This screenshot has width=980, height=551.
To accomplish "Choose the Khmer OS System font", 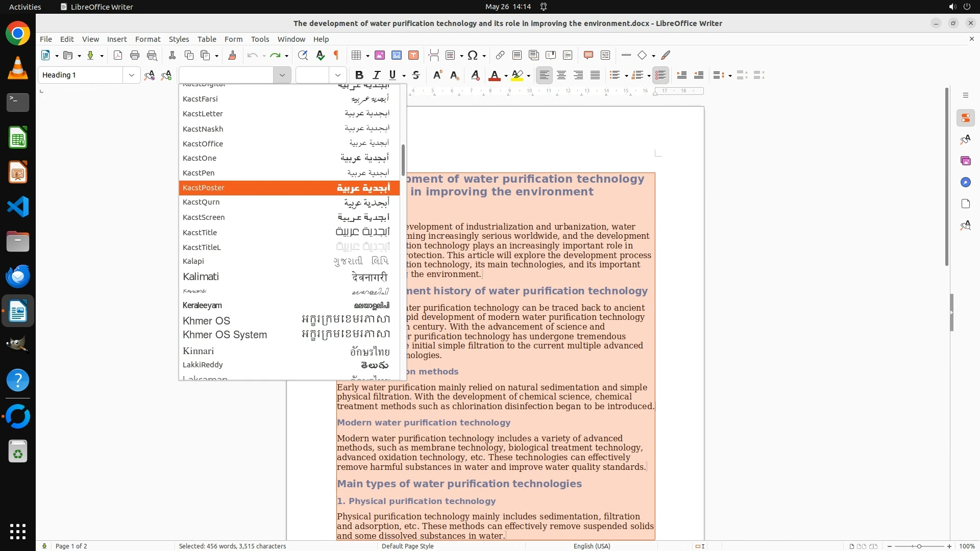I will [x=225, y=335].
